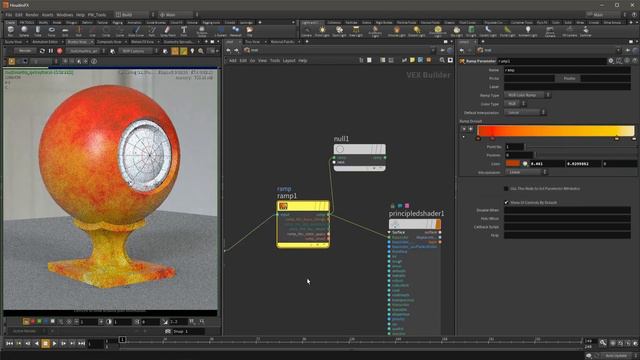Click the Ramp Default color gradient bar
The height and width of the screenshot is (360, 640).
click(556, 131)
